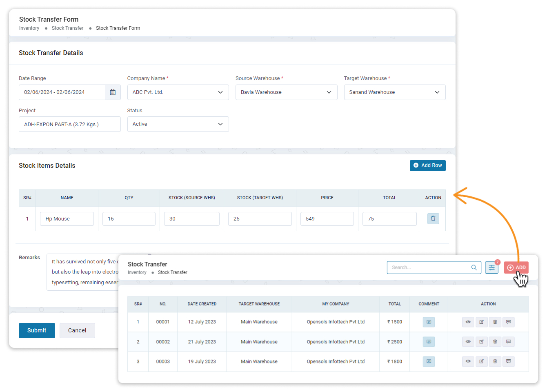547x392 pixels.
Task: Open the Date Range calendar picker icon
Action: tap(113, 92)
